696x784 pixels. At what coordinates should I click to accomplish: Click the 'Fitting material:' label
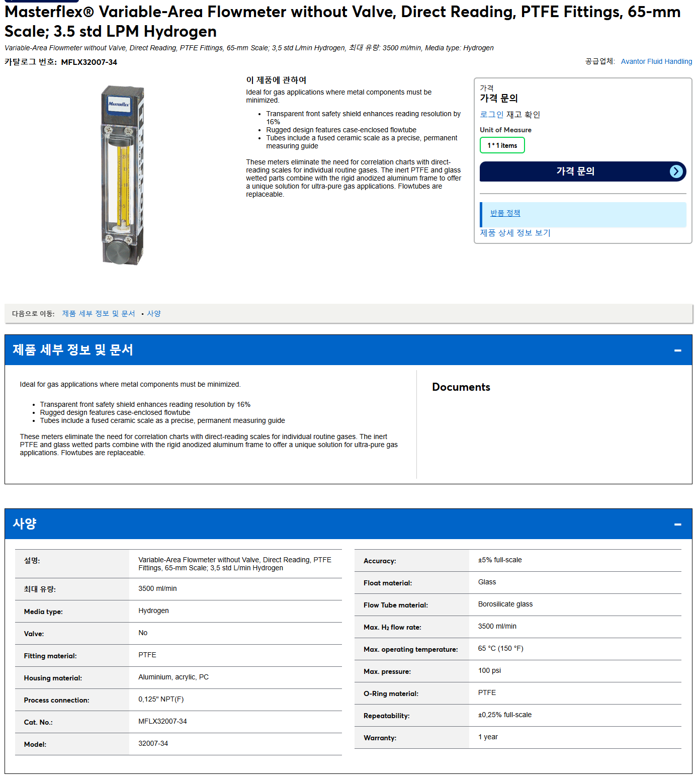pyautogui.click(x=50, y=656)
